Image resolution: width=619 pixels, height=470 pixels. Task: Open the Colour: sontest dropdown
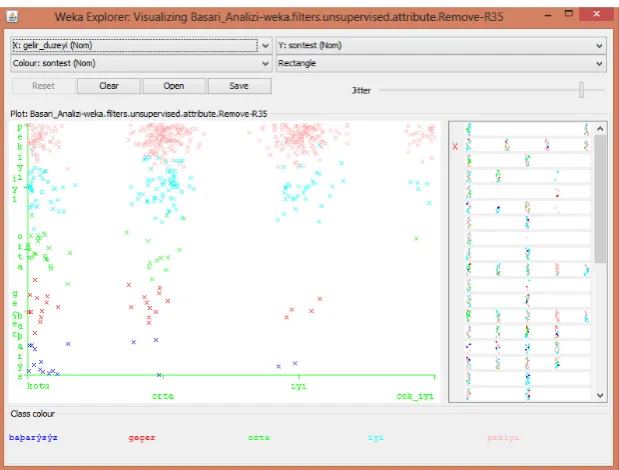[141, 63]
